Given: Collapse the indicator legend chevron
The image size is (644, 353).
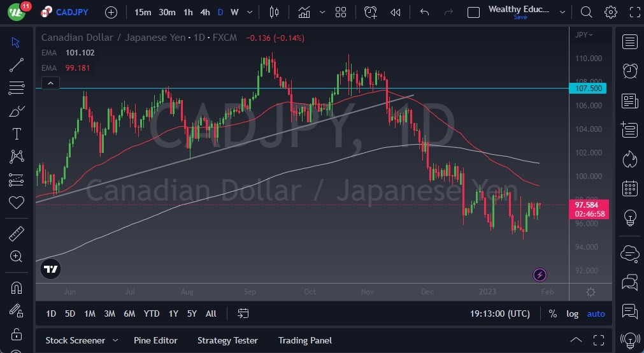Looking at the screenshot, I should coord(50,83).
